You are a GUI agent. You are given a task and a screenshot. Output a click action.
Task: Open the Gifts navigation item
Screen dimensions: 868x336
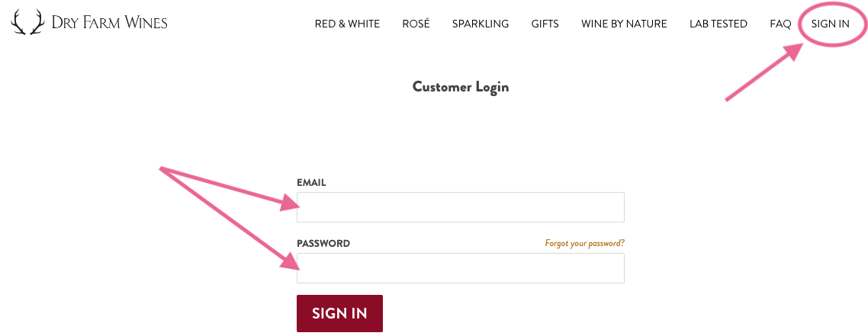[545, 24]
